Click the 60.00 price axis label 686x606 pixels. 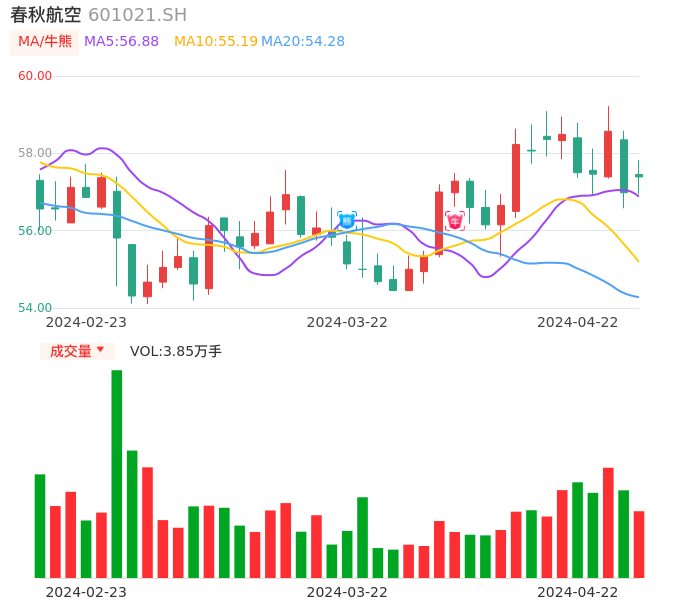pos(35,76)
